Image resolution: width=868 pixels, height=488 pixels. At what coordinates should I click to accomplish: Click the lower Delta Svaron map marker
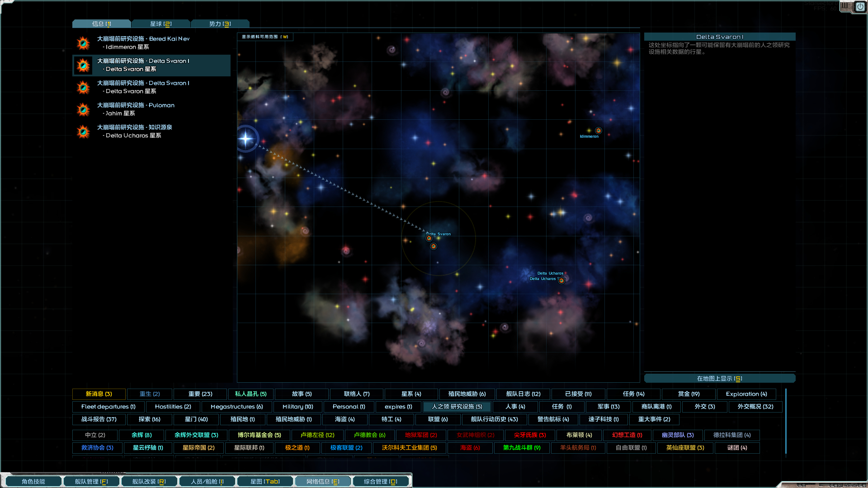point(433,246)
